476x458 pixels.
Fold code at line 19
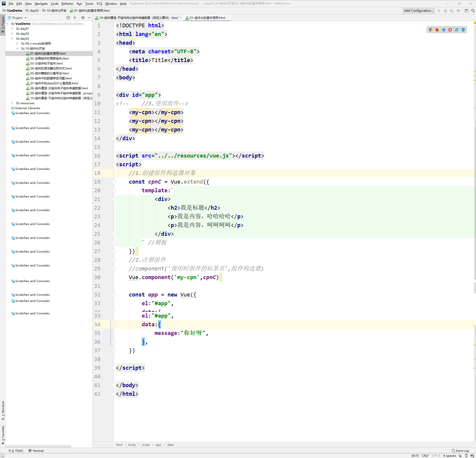coord(114,182)
